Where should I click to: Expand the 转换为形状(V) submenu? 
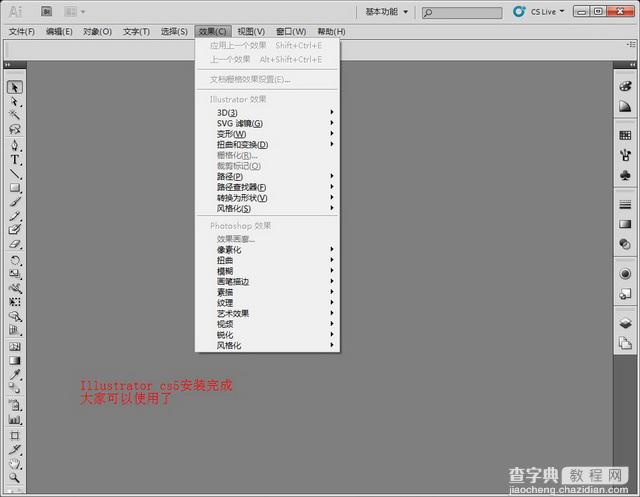pos(267,197)
